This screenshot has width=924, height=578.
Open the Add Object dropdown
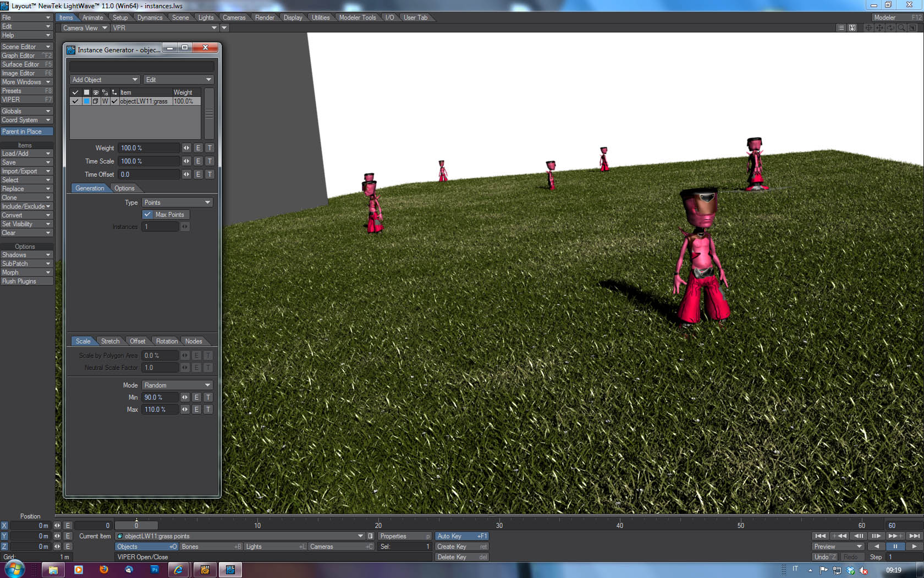point(105,80)
